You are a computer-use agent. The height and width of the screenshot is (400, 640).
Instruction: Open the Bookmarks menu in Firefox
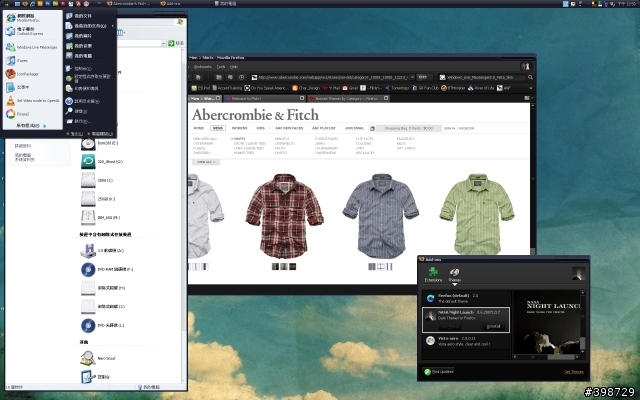(202, 67)
